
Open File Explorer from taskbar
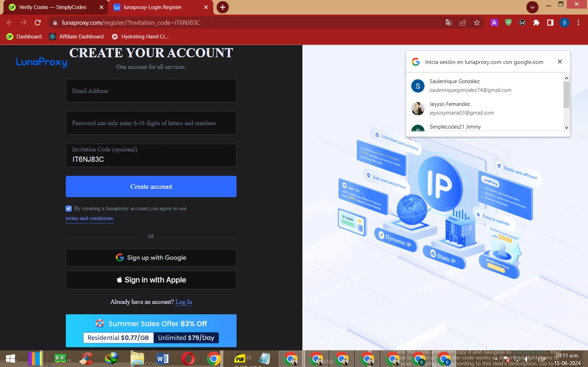point(137,358)
